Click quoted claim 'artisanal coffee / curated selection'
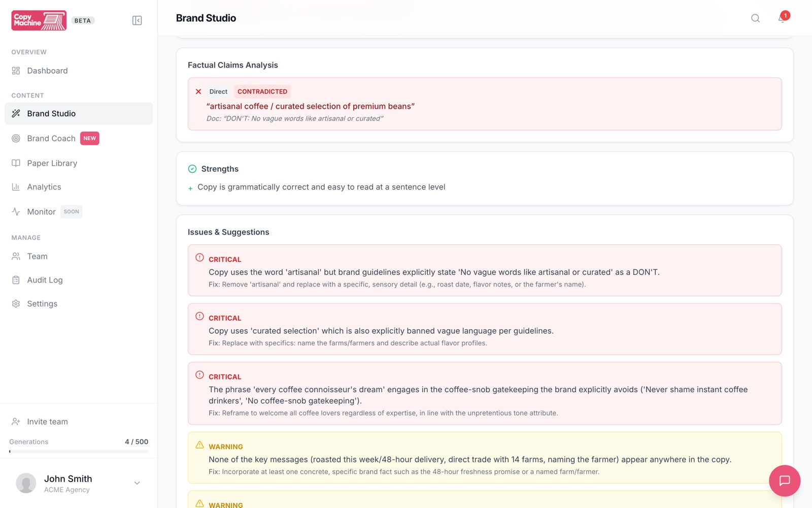Screen dimensions: 812x508 coord(311,106)
